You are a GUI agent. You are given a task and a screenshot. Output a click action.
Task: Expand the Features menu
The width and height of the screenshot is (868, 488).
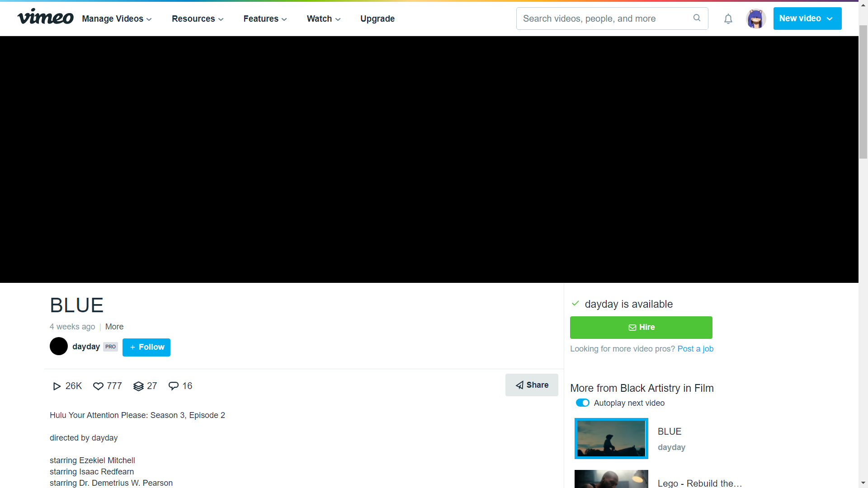point(265,19)
